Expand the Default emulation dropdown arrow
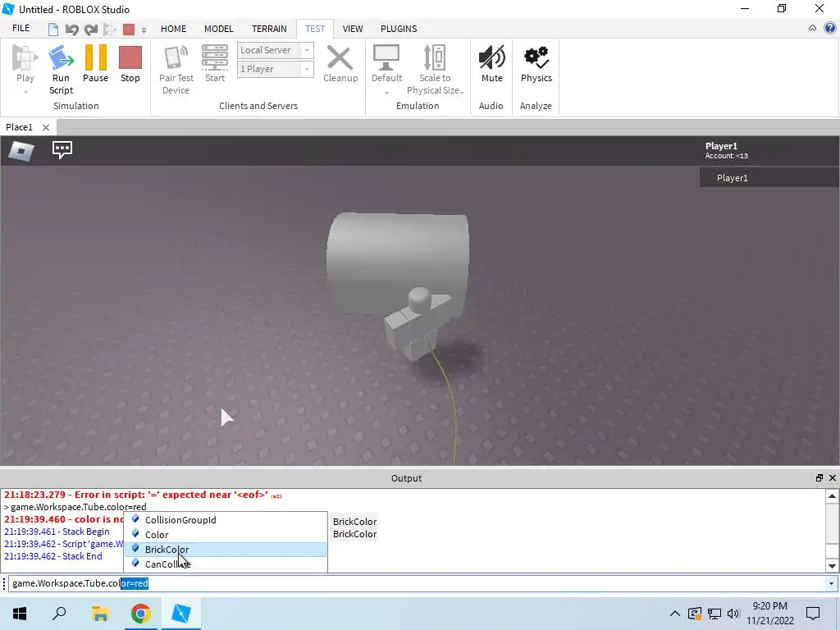Viewport: 840px width, 630px height. [386, 94]
